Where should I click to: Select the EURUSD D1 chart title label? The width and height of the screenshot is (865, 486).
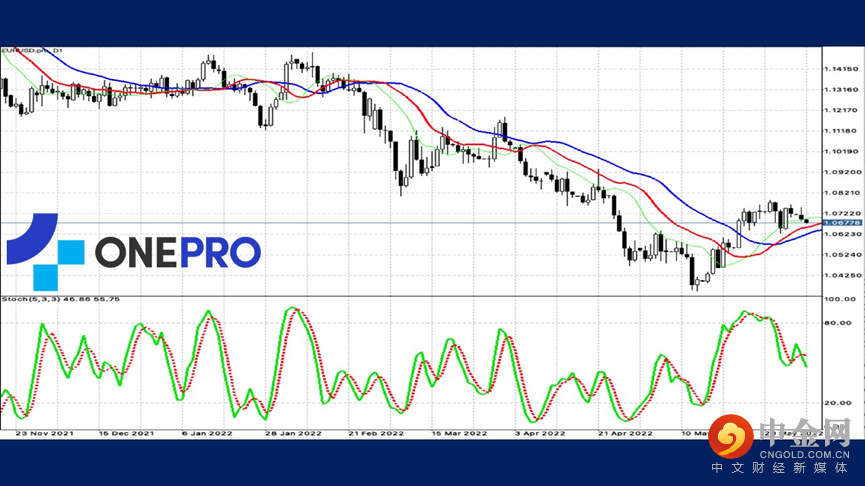tap(32, 50)
